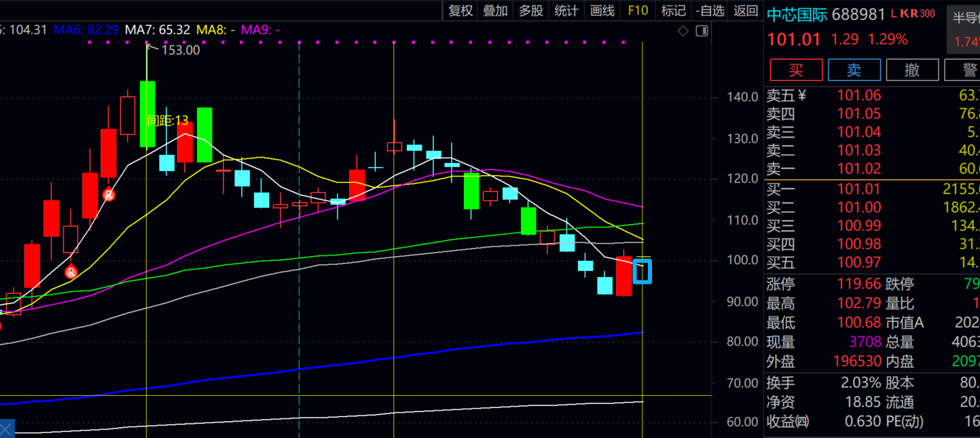This screenshot has height=438, width=980.
Task: Expand the 统计 statistics menu
Action: [566, 10]
